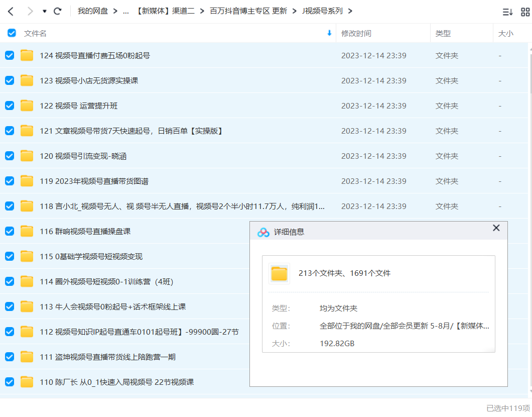Click folder icon for 124 视频号直播付费五场0粉起号
The image size is (532, 417).
[x=27, y=55]
